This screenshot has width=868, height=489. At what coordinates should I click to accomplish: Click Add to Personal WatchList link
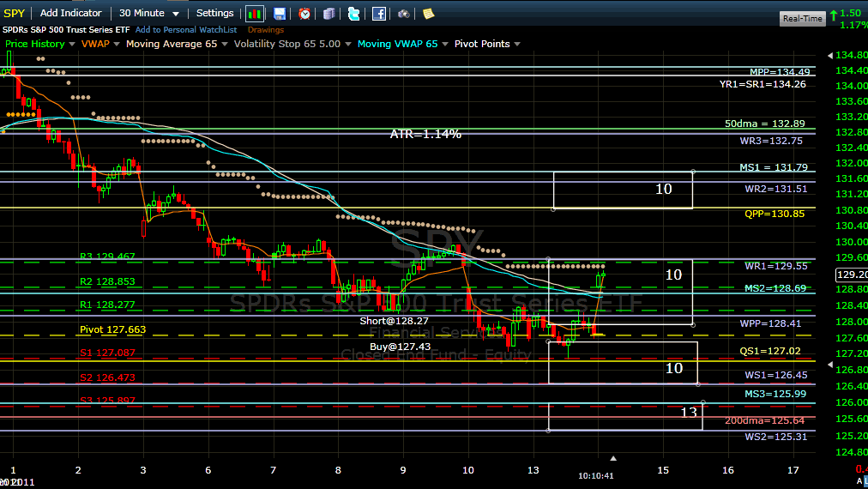[x=184, y=30]
